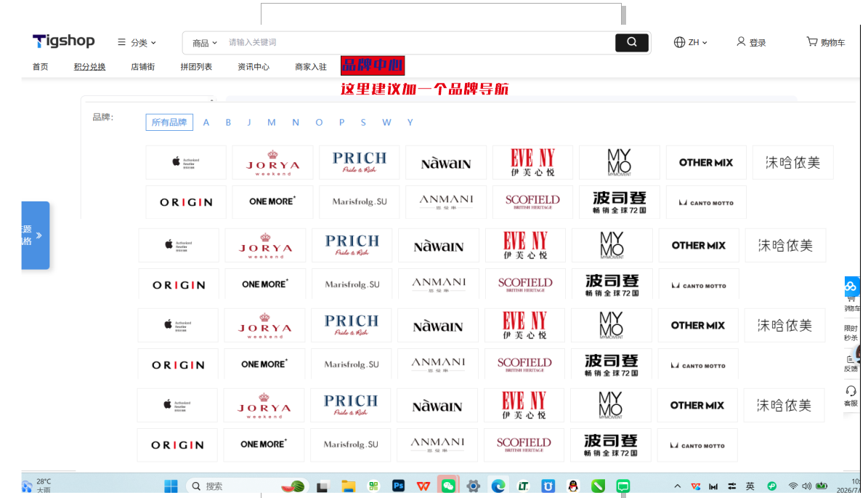The image size is (868, 498).
Task: Open the QQ penguin app on taskbar
Action: pos(573,486)
